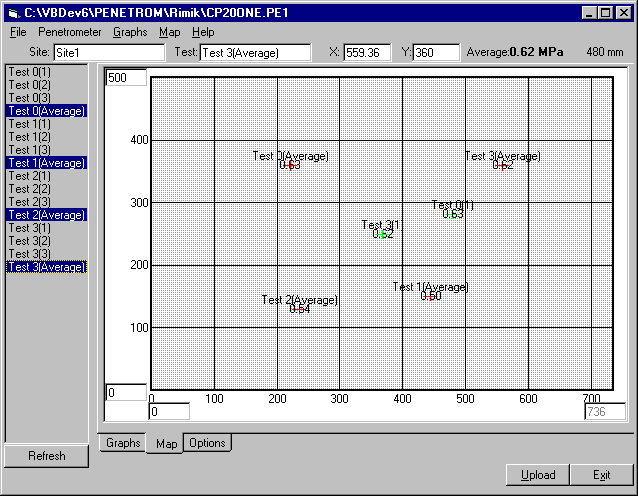This screenshot has height=496, width=638.
Task: Switch to the Options tab
Action: click(207, 443)
